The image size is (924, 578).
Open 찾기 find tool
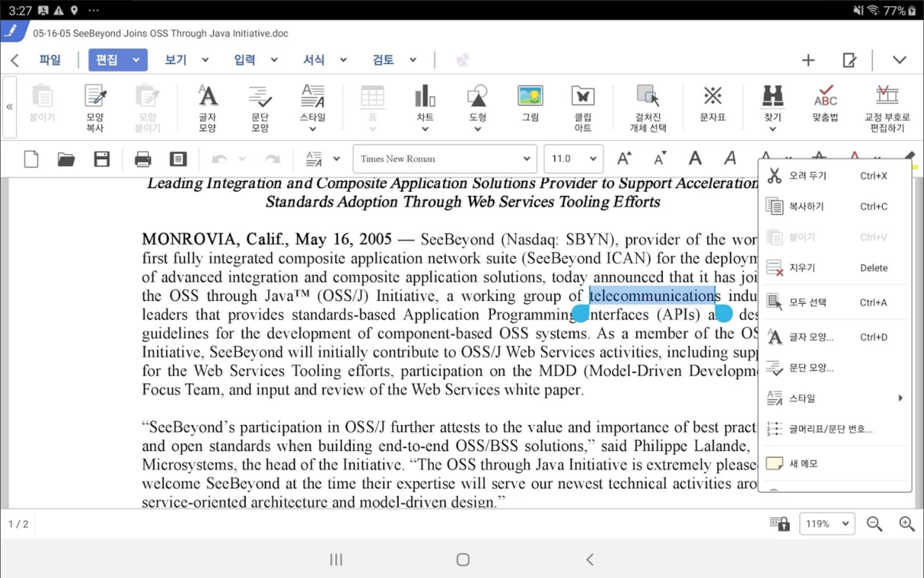coord(773,108)
